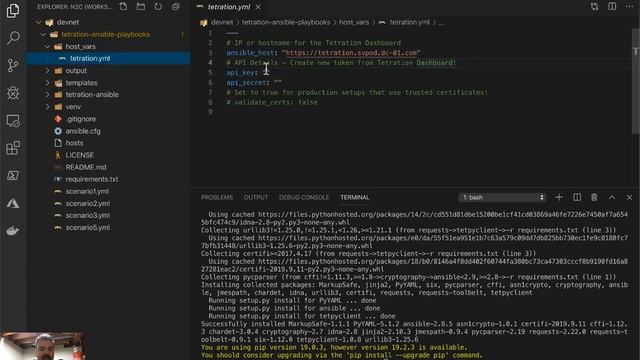
Task: Click the ansible_host URL string in editor
Action: pyautogui.click(x=351, y=53)
